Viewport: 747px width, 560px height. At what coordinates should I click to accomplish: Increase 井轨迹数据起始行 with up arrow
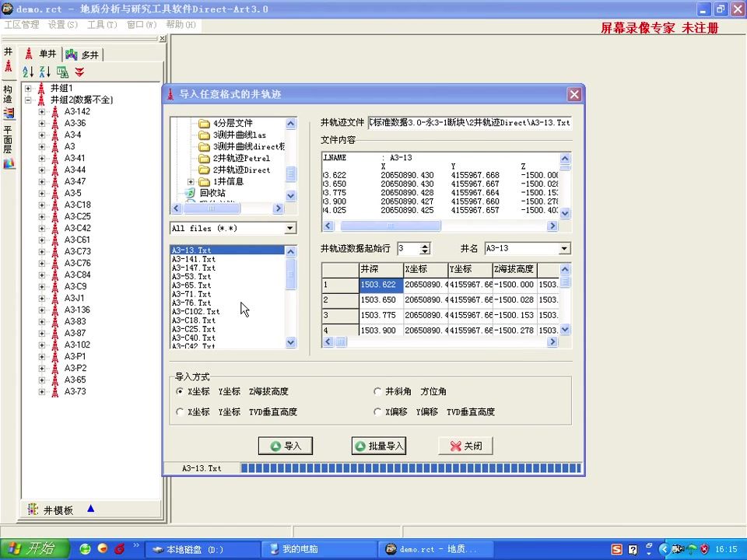coord(425,246)
